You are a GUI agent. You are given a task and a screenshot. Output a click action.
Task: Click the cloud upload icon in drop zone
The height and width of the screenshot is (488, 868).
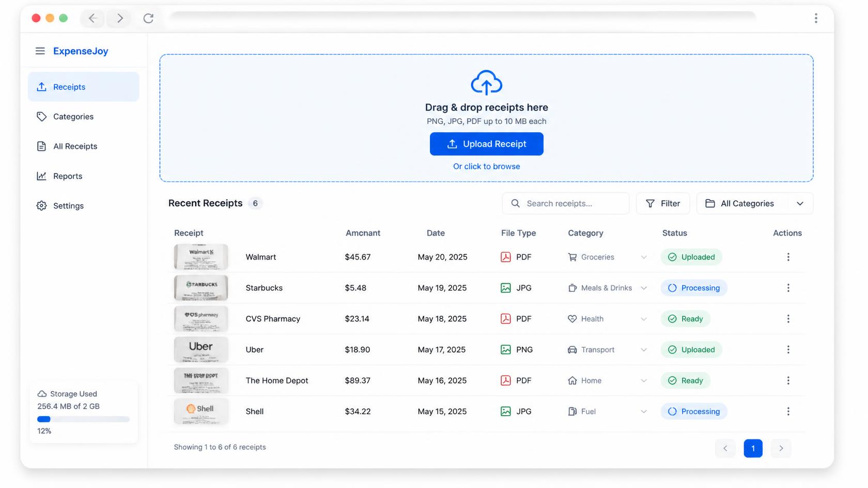tap(486, 83)
